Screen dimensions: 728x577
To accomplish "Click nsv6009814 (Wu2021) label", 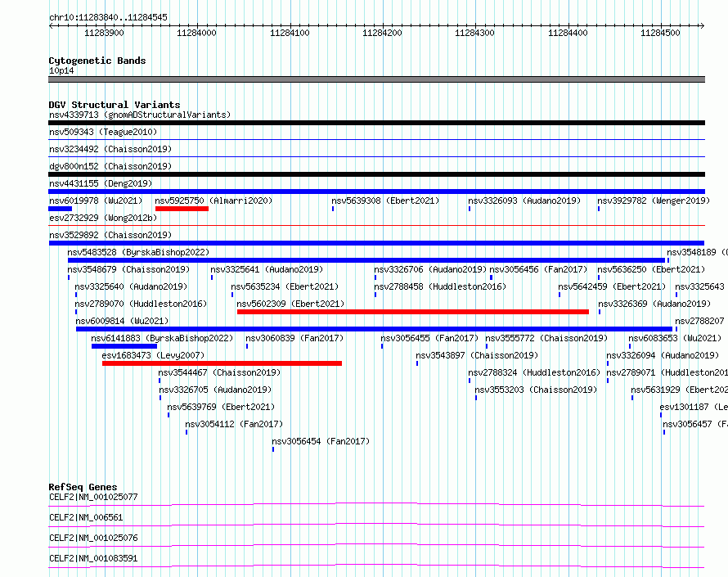I will tap(122, 321).
